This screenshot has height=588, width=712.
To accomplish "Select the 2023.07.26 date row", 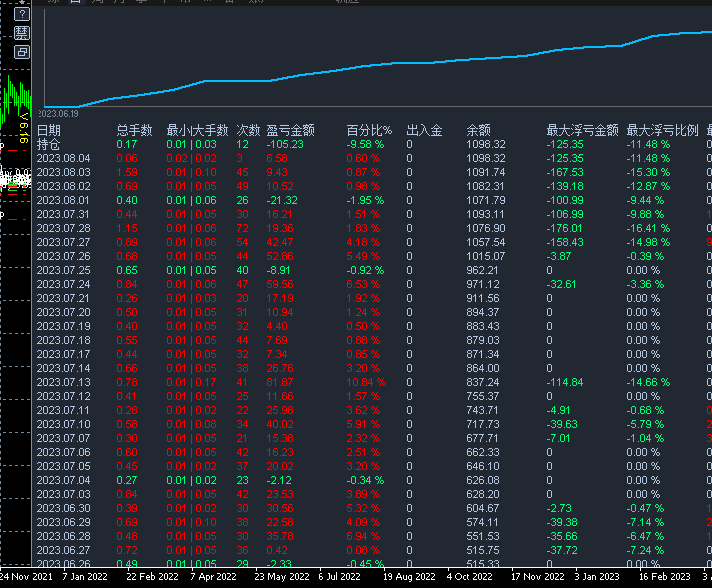I will 64,257.
